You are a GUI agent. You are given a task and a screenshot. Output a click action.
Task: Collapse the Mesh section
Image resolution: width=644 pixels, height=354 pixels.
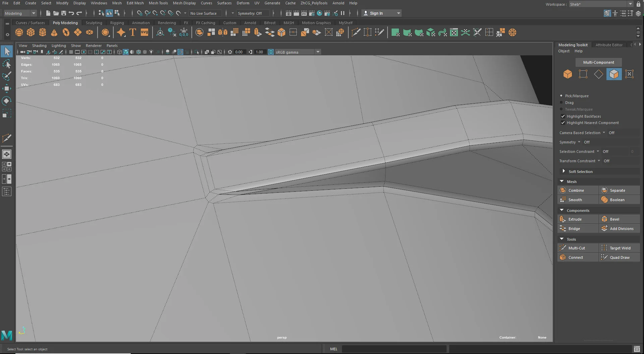pyautogui.click(x=562, y=181)
